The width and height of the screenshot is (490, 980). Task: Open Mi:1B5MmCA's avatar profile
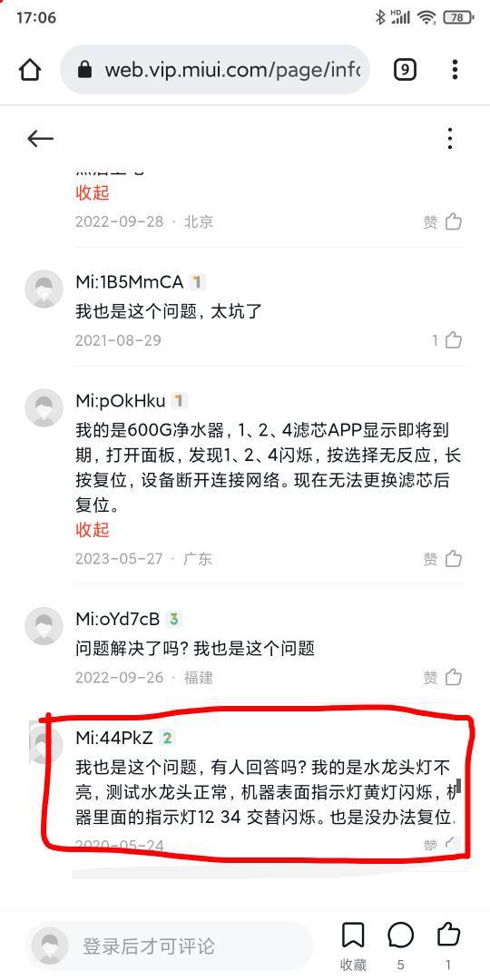pyautogui.click(x=44, y=289)
